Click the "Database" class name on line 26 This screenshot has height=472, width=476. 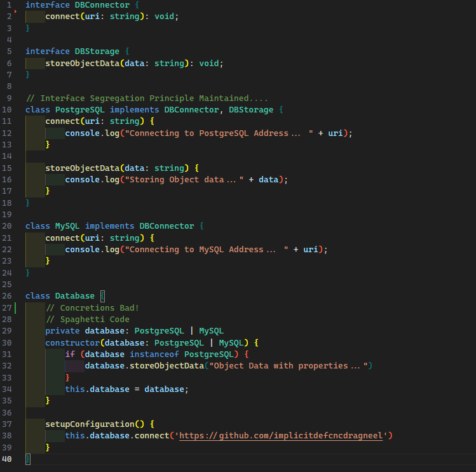75,296
